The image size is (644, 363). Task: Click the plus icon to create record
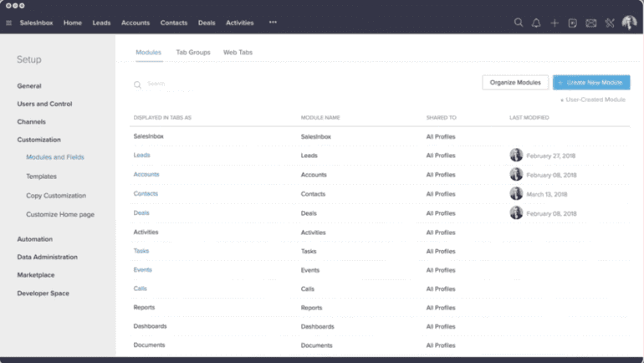(555, 23)
